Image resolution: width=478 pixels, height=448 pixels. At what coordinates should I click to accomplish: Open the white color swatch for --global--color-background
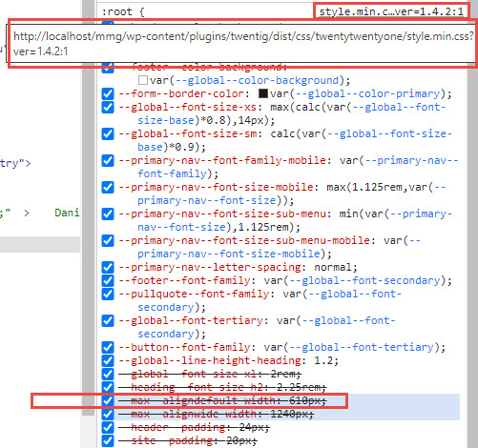[x=143, y=80]
